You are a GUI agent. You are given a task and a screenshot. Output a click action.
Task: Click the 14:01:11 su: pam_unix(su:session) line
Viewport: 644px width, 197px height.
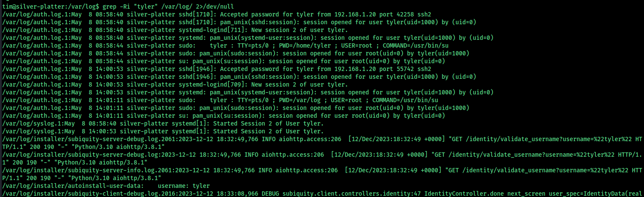point(224,116)
